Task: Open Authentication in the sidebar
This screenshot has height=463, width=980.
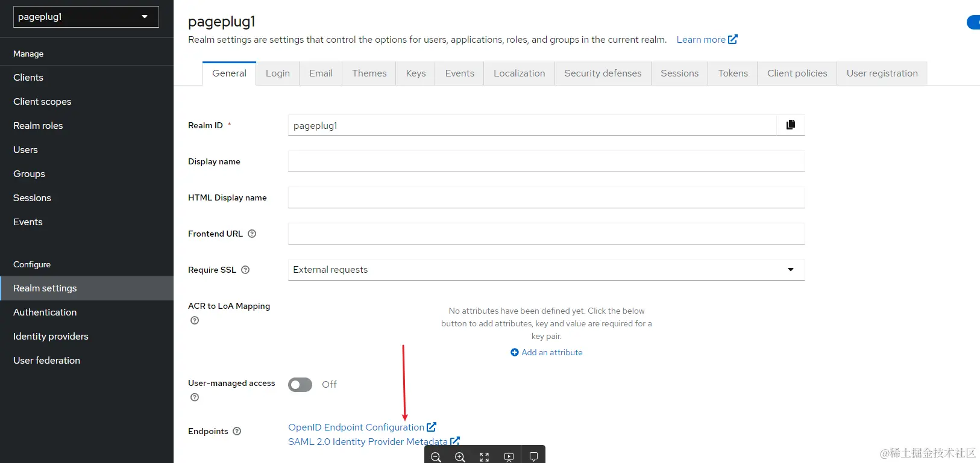Action: click(x=87, y=312)
